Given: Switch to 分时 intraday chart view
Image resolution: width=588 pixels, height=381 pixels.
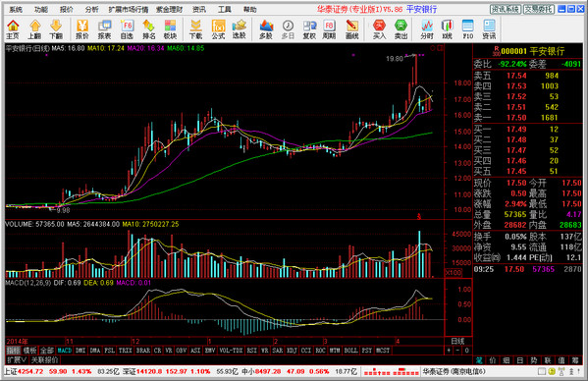Looking at the screenshot, I should (427, 29).
